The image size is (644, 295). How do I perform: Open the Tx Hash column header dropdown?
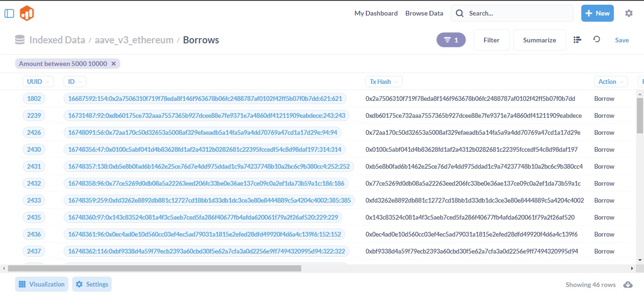(384, 82)
